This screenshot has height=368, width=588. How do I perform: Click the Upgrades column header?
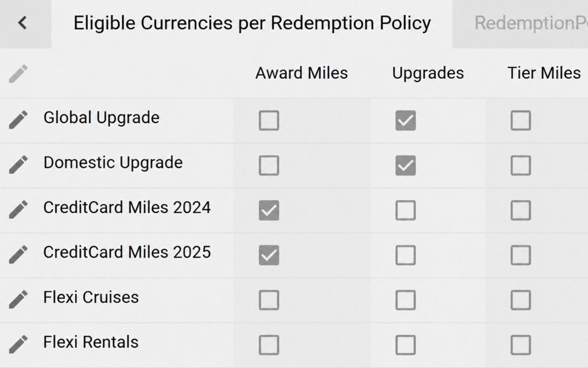428,74
